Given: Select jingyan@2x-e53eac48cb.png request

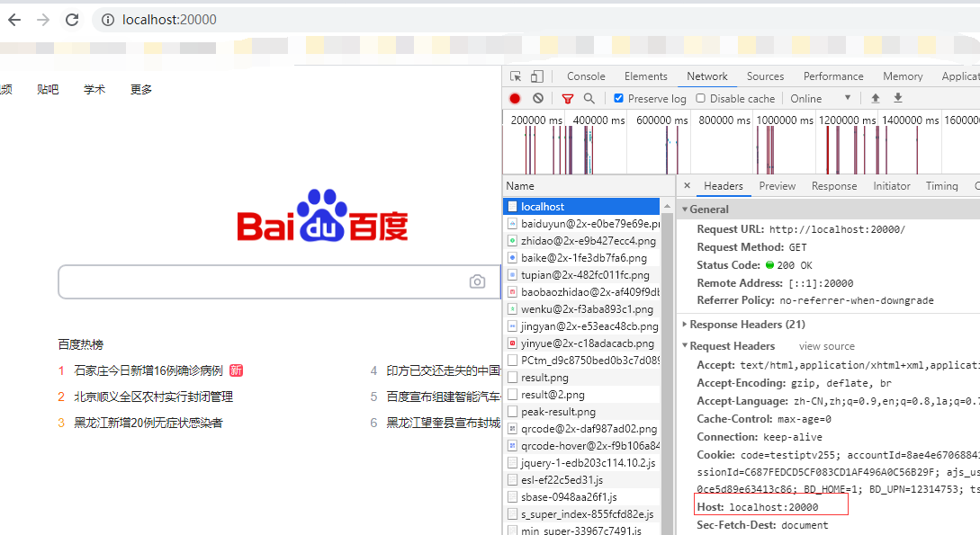Looking at the screenshot, I should (581, 326).
